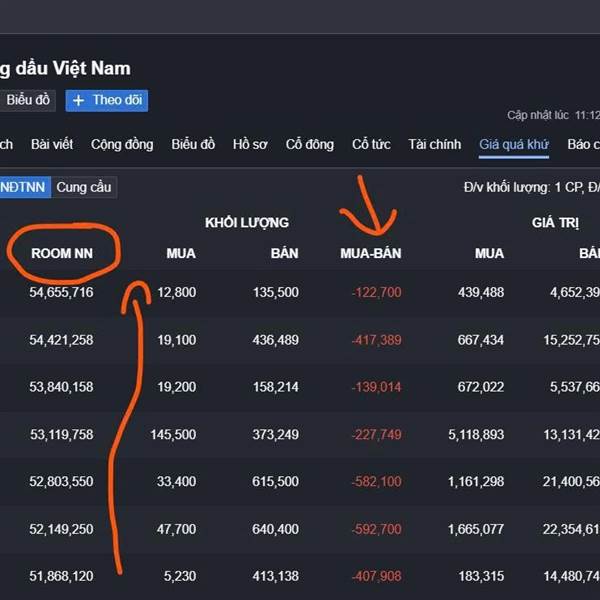Click buy volume 12,800

(x=177, y=292)
